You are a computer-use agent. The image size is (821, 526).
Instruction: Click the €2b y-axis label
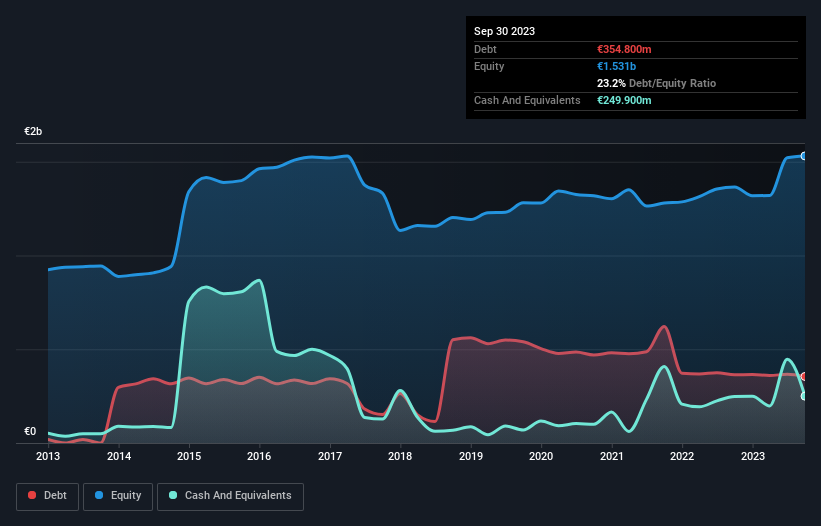[33, 131]
